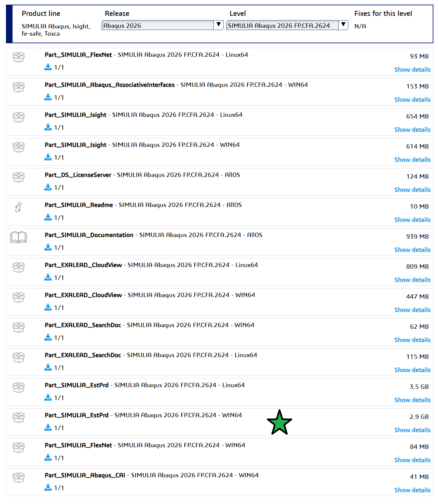Show details for Abaqus_CAI WIN64
The height and width of the screenshot is (504, 438).
point(412,490)
